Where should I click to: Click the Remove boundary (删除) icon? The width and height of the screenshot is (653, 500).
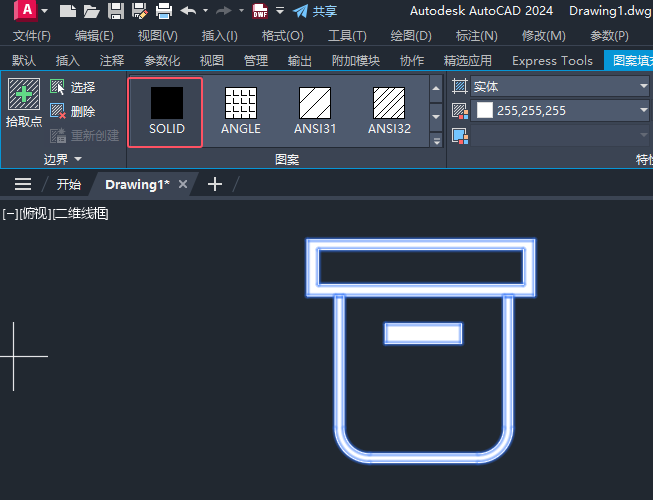click(57, 111)
